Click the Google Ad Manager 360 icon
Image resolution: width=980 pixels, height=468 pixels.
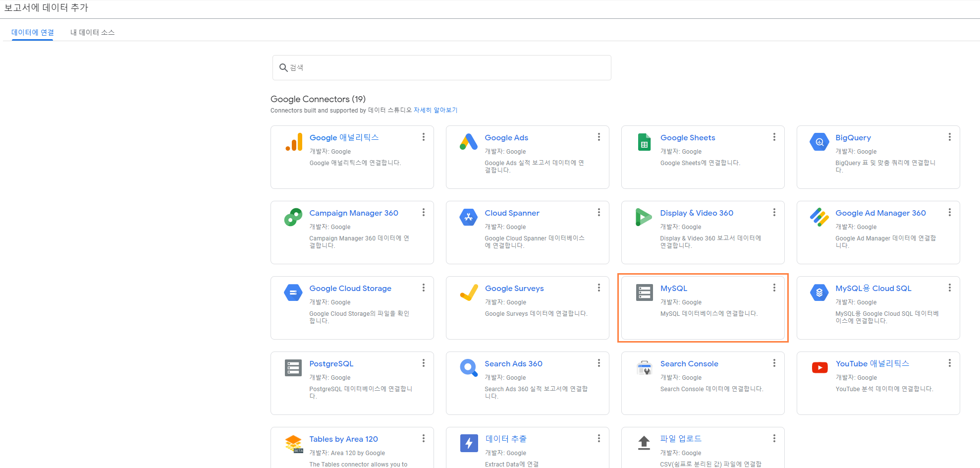(x=819, y=217)
